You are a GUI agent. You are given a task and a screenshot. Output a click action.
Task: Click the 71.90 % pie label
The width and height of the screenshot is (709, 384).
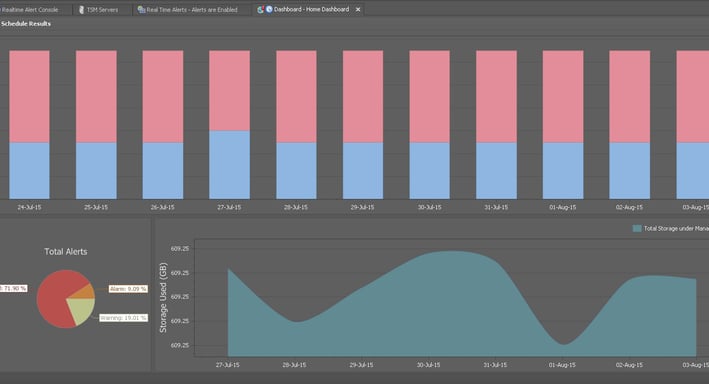[13, 288]
